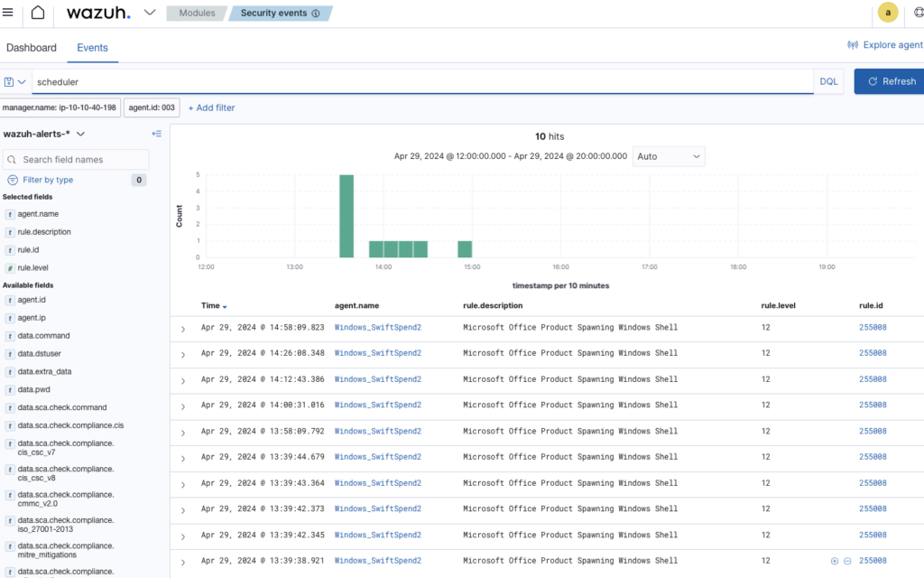Expand the 13:39:38.921 event row
The image size is (924, 578).
coord(183,563)
